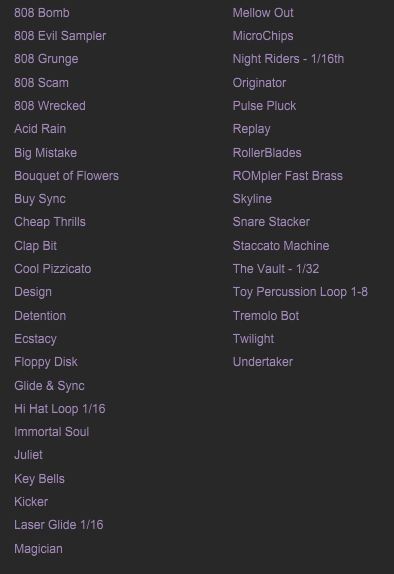
Task: Select the 808 Bomb preset
Action: [42, 13]
